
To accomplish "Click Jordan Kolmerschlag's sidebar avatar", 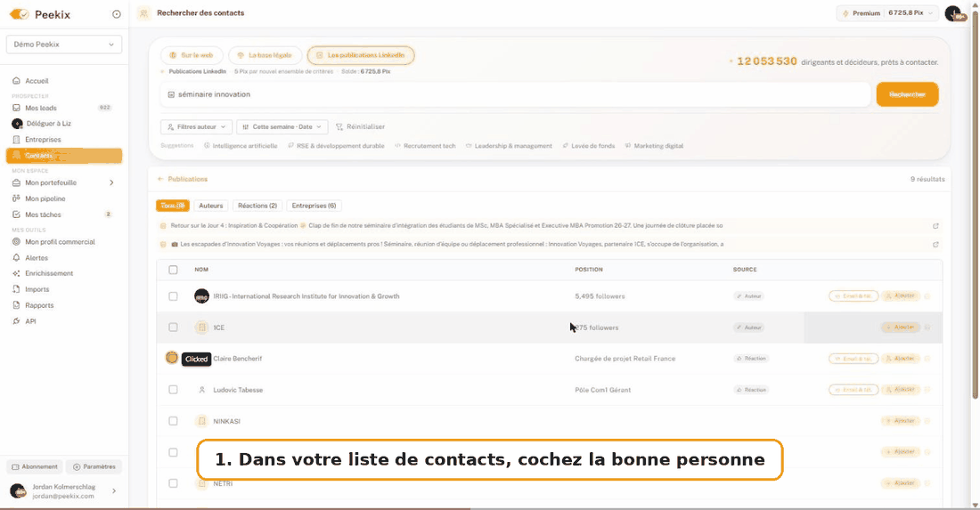I will pyautogui.click(x=18, y=490).
